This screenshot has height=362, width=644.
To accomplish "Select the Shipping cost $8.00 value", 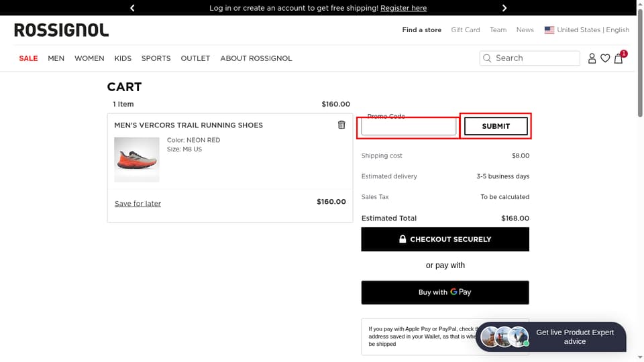I will tap(521, 156).
